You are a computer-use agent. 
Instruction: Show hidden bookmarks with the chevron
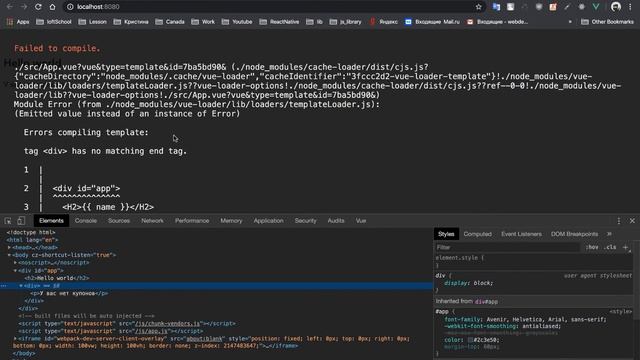570,22
